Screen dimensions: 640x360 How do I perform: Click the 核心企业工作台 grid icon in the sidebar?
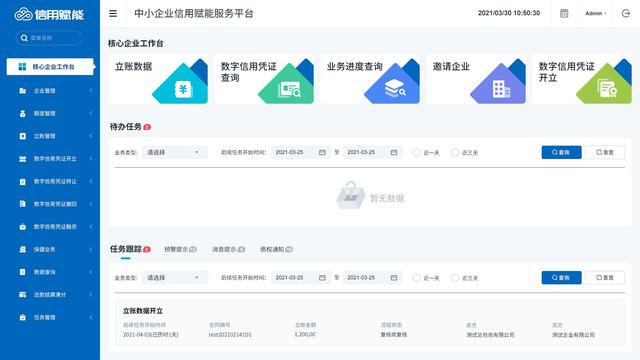22,67
